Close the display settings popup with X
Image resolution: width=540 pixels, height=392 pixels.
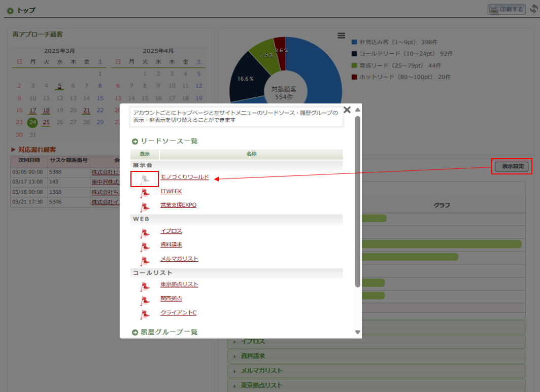pos(347,110)
